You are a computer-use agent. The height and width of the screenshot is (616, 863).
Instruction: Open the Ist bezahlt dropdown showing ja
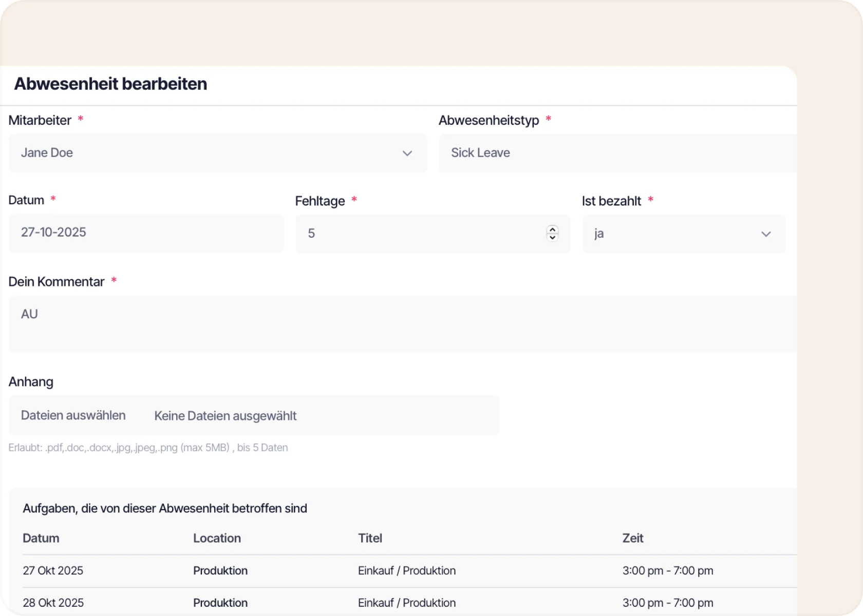tap(684, 234)
